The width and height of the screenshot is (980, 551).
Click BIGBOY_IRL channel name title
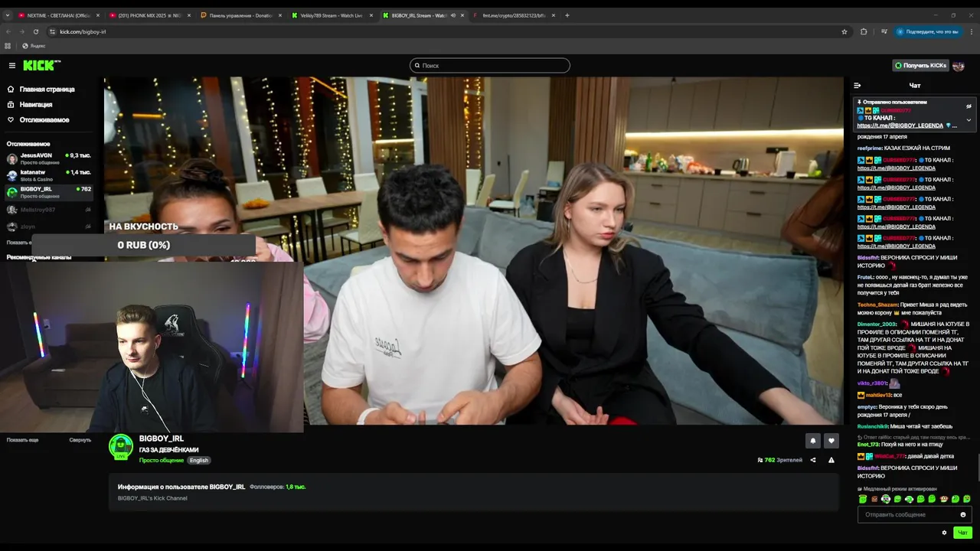click(161, 439)
